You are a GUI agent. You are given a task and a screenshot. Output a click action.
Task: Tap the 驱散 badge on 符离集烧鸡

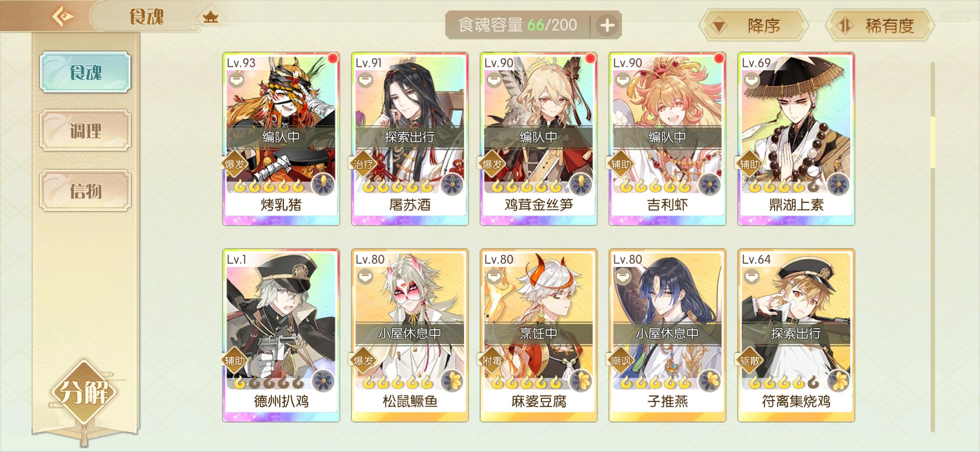pos(749,360)
